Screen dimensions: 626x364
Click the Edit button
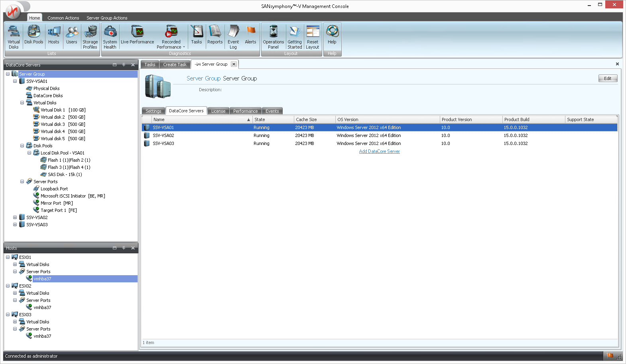608,78
